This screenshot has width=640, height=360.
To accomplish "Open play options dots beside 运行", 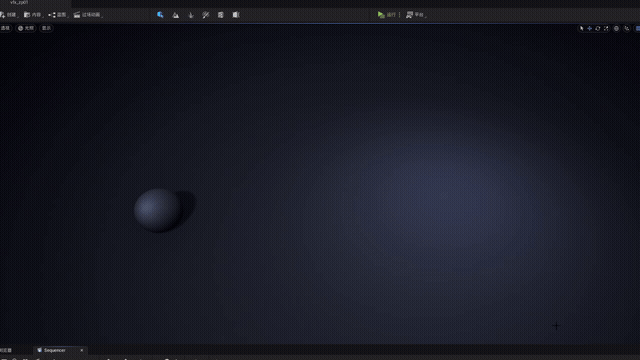I will (x=400, y=15).
